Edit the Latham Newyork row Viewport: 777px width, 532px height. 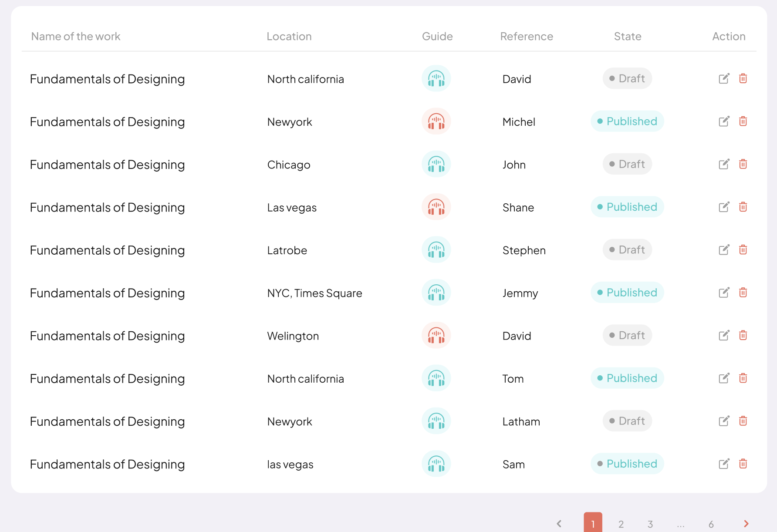(x=723, y=421)
